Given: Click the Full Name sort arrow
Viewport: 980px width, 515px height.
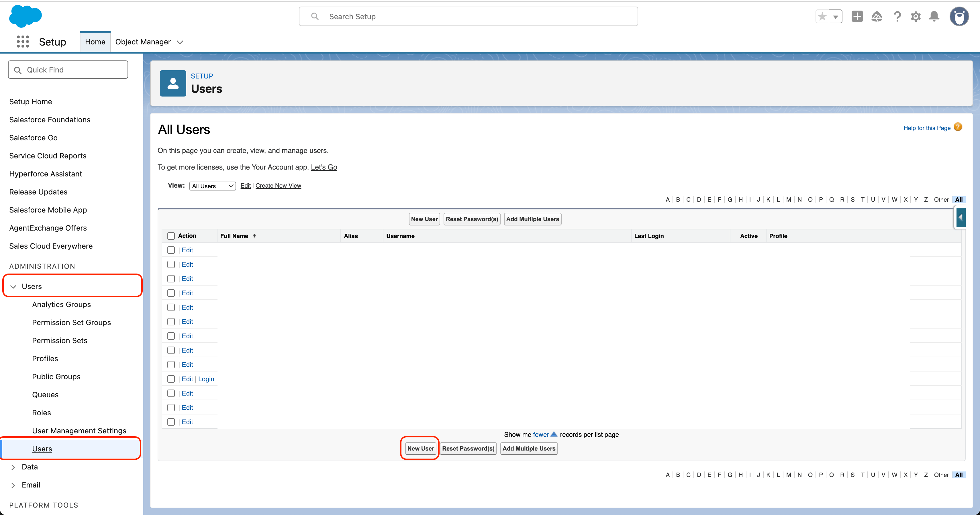Looking at the screenshot, I should [254, 236].
